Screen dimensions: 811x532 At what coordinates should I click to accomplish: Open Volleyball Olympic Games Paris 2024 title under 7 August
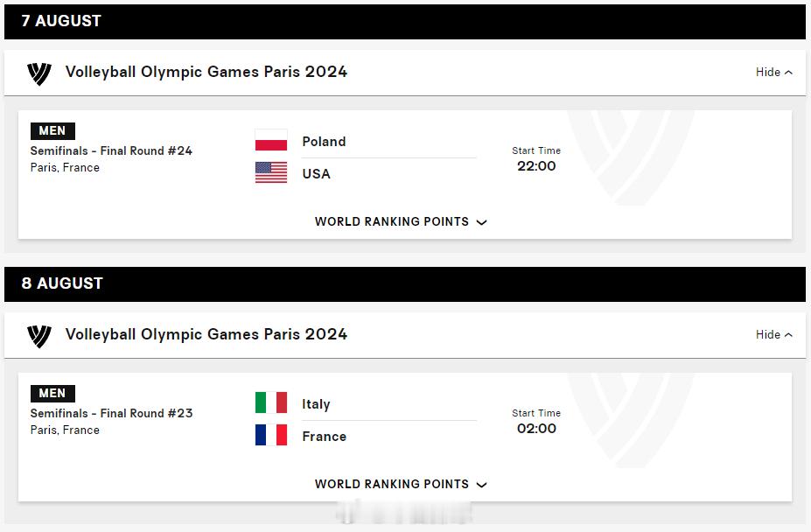206,72
